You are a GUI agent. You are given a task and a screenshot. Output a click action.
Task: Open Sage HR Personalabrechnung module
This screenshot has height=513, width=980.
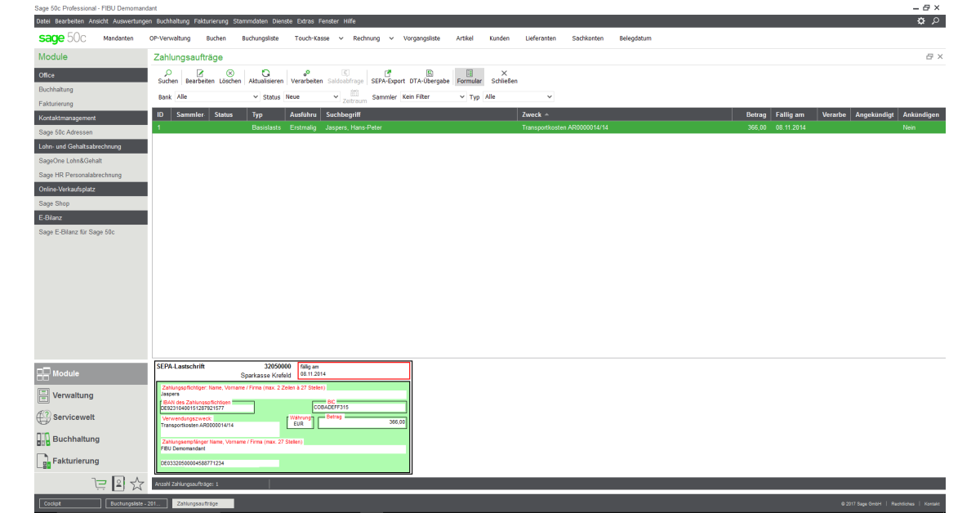91,175
